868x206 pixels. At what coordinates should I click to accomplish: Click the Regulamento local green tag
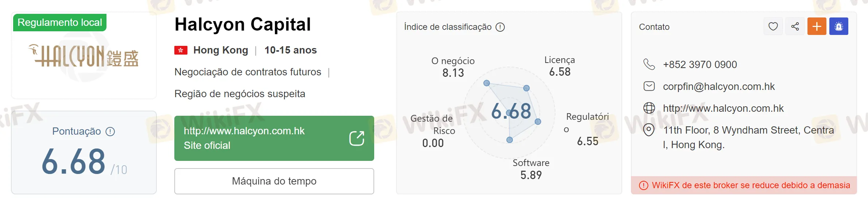click(60, 23)
